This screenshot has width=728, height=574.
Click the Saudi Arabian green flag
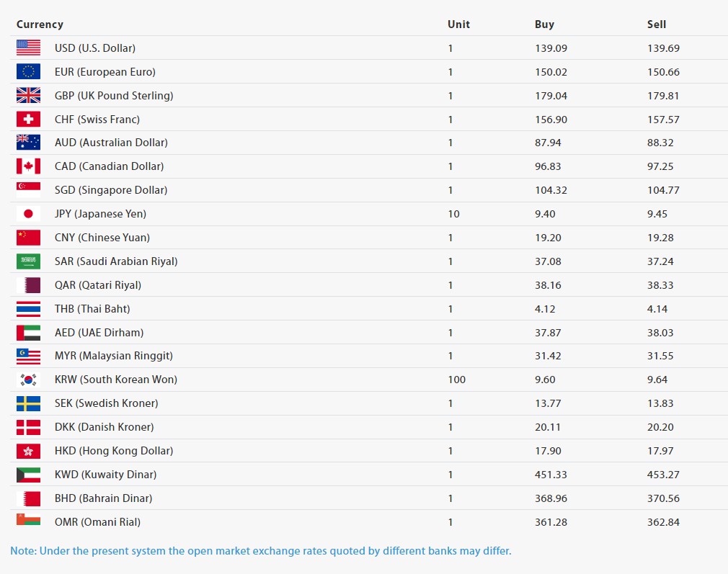pos(28,261)
